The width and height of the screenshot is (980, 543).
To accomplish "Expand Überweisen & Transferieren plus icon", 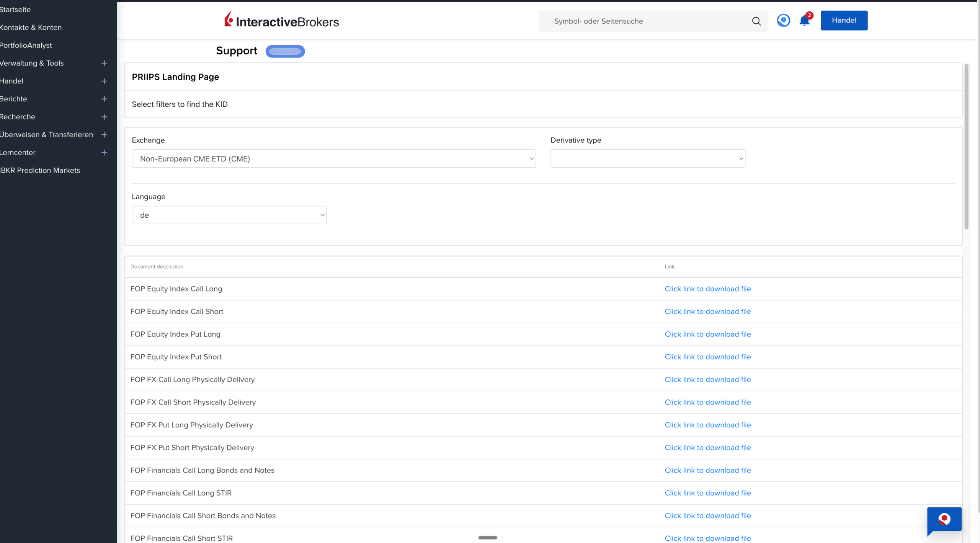I will 104,135.
